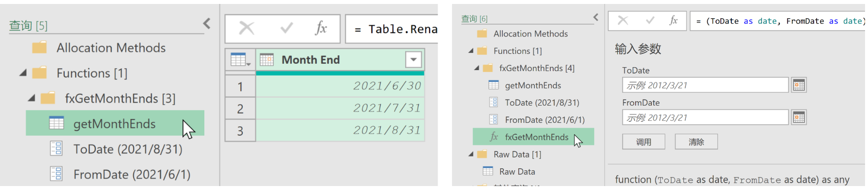Viewport: 868px width, 190px height.
Task: Click cancel X in right formula bar
Action: (x=623, y=20)
